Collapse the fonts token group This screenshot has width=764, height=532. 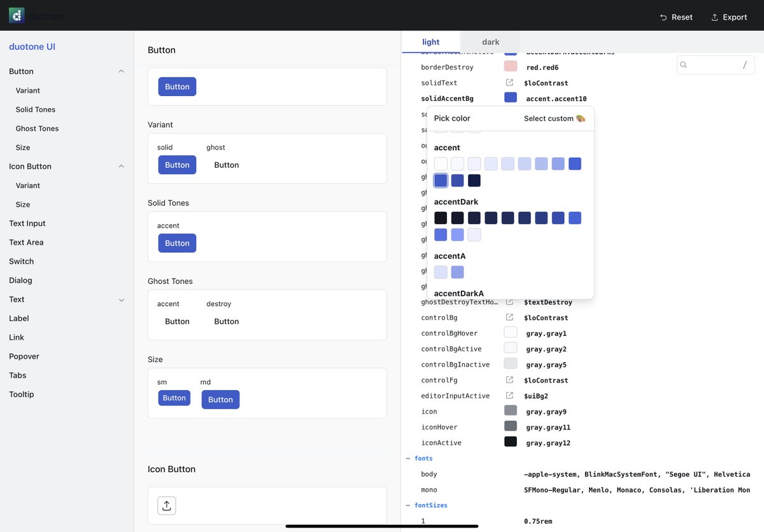tap(409, 458)
